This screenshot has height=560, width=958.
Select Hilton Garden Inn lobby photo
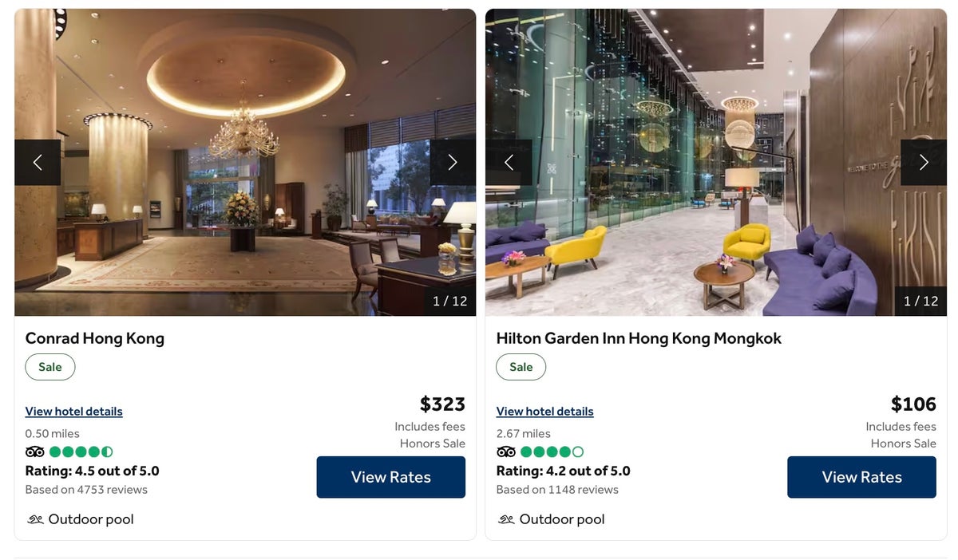tap(716, 163)
